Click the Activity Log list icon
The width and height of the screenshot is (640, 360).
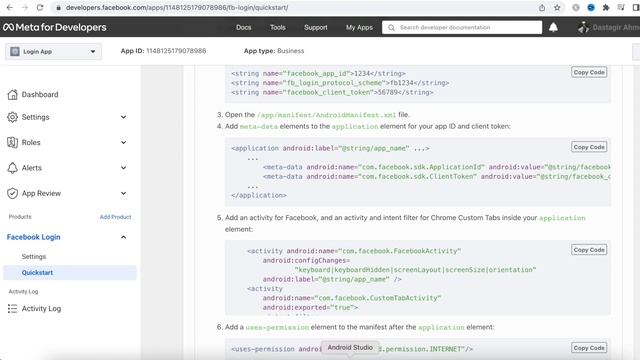pos(12,309)
